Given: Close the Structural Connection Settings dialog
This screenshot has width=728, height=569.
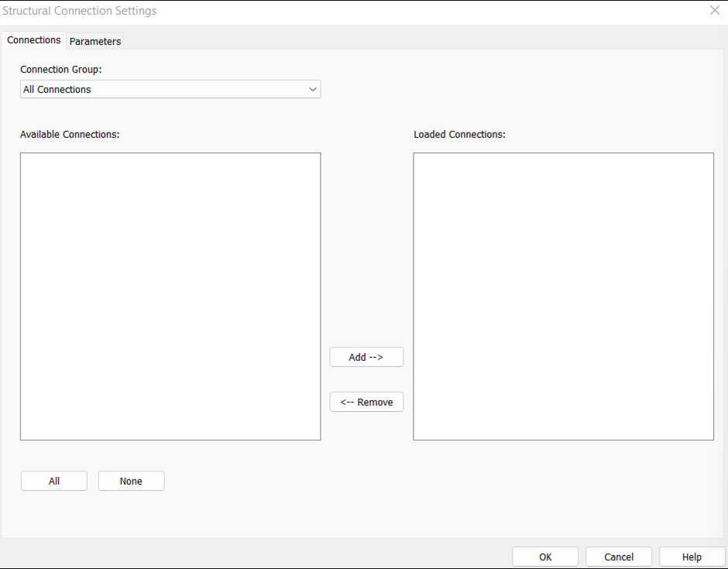Looking at the screenshot, I should (714, 10).
